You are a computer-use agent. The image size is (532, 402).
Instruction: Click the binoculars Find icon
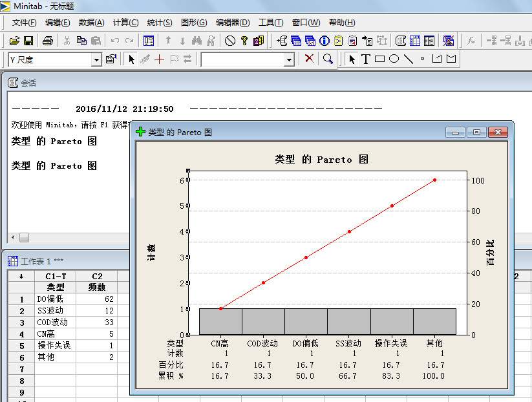point(197,41)
